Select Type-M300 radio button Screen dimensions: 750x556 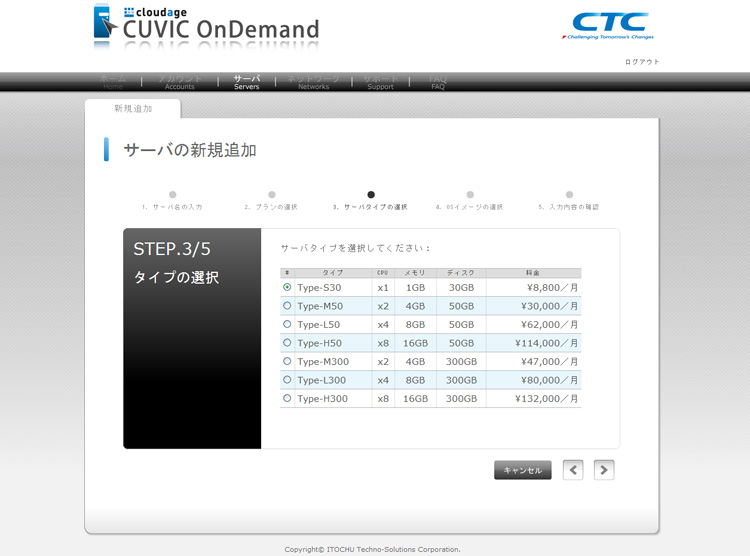(288, 361)
